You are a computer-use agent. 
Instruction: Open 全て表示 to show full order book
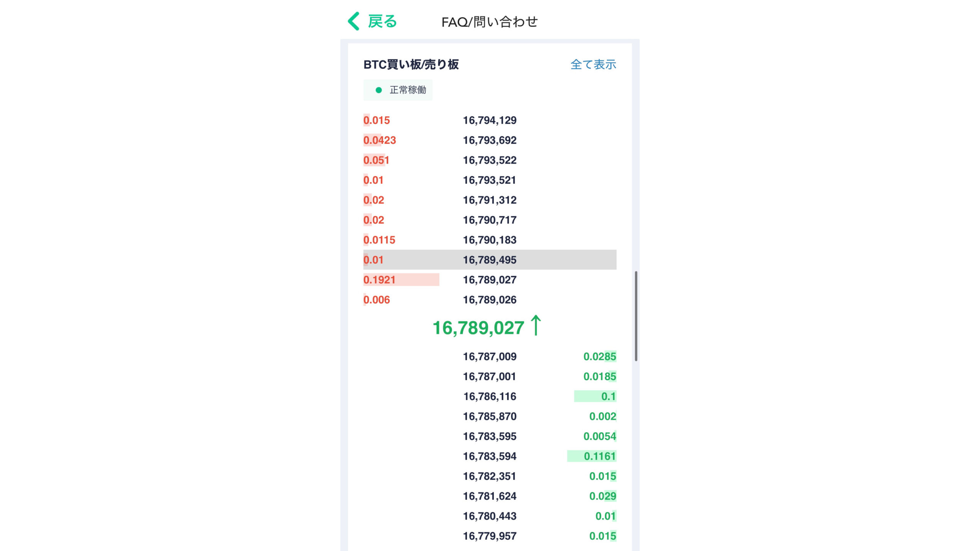[593, 65]
